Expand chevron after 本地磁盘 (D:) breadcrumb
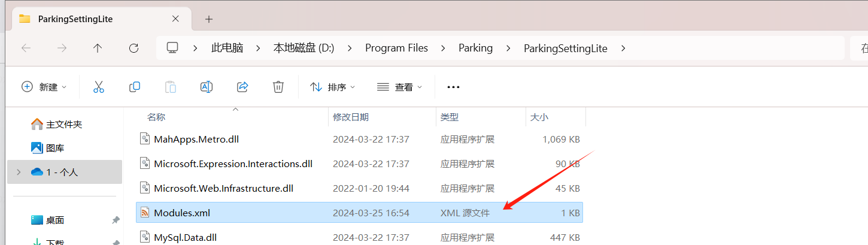 350,49
